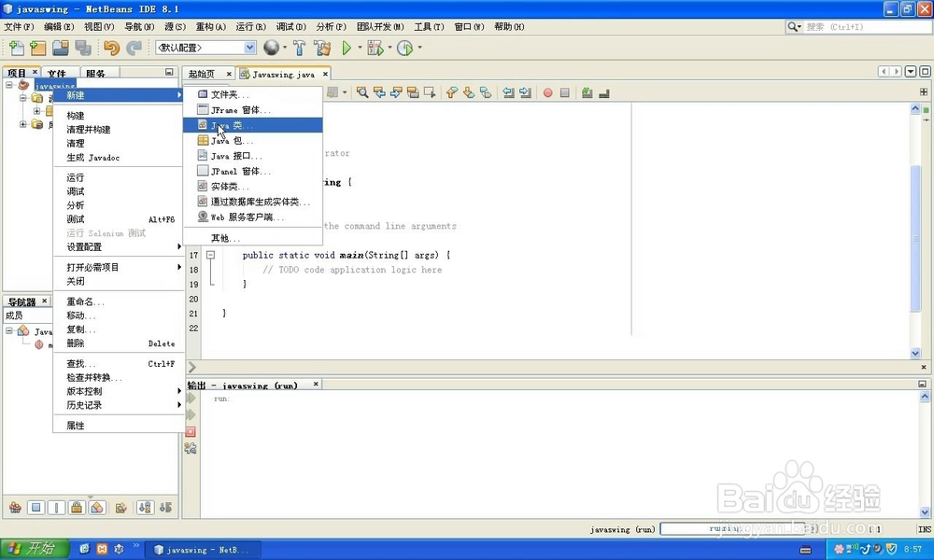Click the 开始 Start button on taskbar

click(35, 549)
